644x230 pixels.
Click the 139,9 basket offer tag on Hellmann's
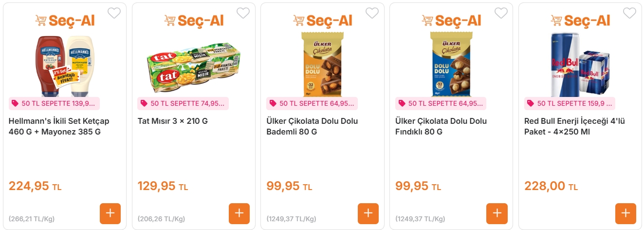tap(54, 103)
